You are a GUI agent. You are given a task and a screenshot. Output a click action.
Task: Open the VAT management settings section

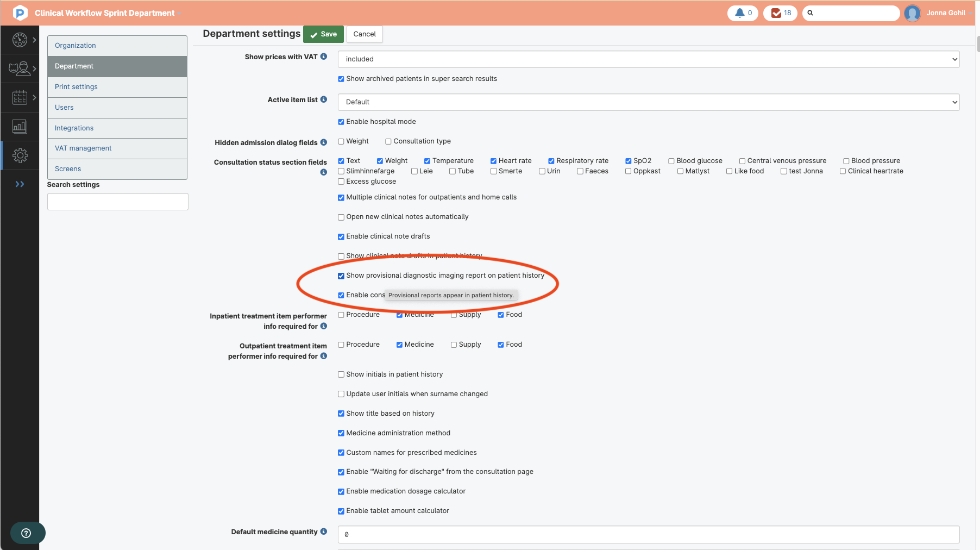(x=83, y=148)
